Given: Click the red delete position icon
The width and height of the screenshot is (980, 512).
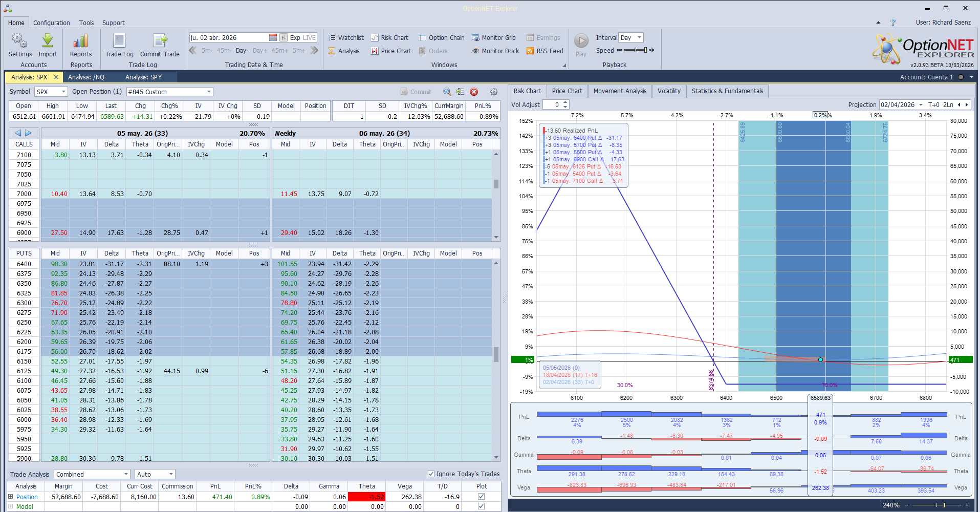Looking at the screenshot, I should 474,92.
